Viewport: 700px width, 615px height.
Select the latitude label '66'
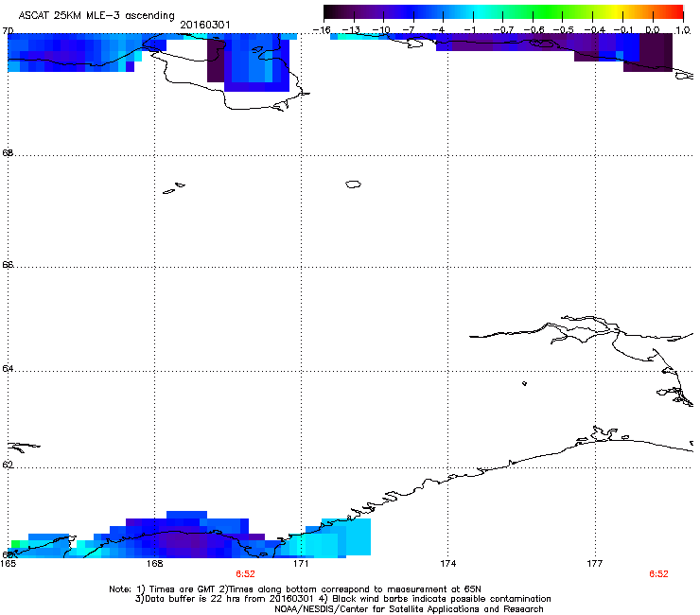click(8, 264)
